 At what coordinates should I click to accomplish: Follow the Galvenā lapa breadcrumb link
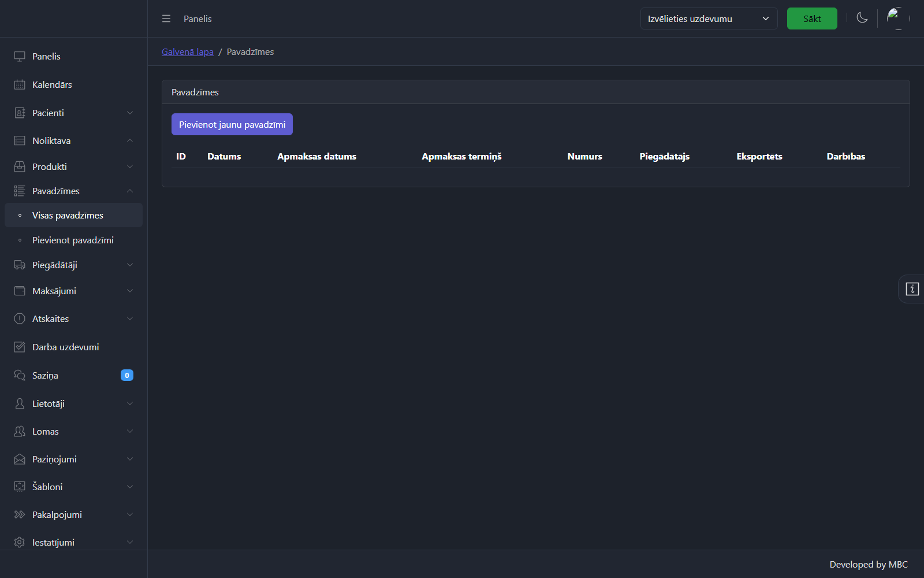coord(188,51)
